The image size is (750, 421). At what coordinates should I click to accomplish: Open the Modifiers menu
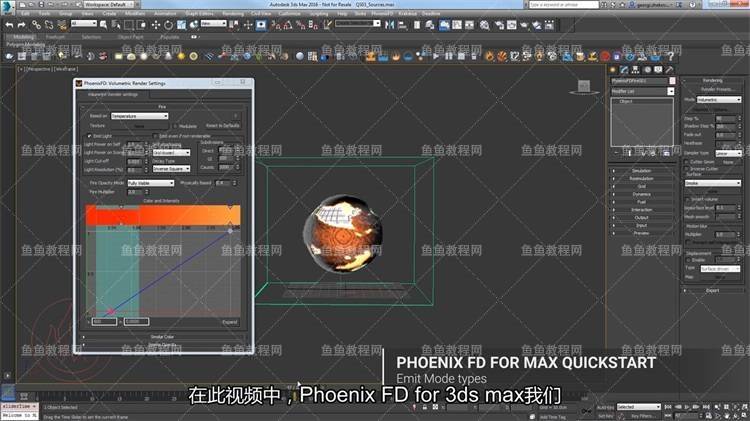(135, 14)
